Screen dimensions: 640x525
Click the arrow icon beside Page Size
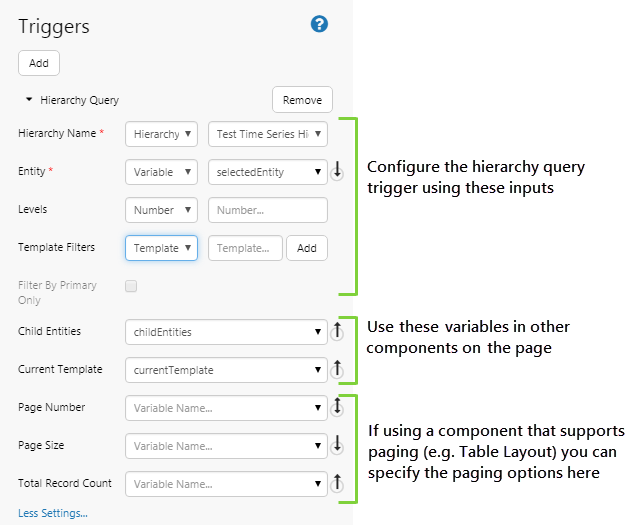point(338,445)
